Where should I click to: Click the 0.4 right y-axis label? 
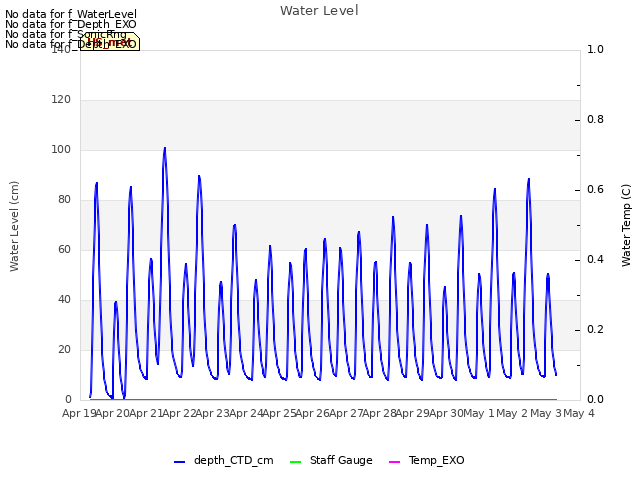tap(595, 260)
